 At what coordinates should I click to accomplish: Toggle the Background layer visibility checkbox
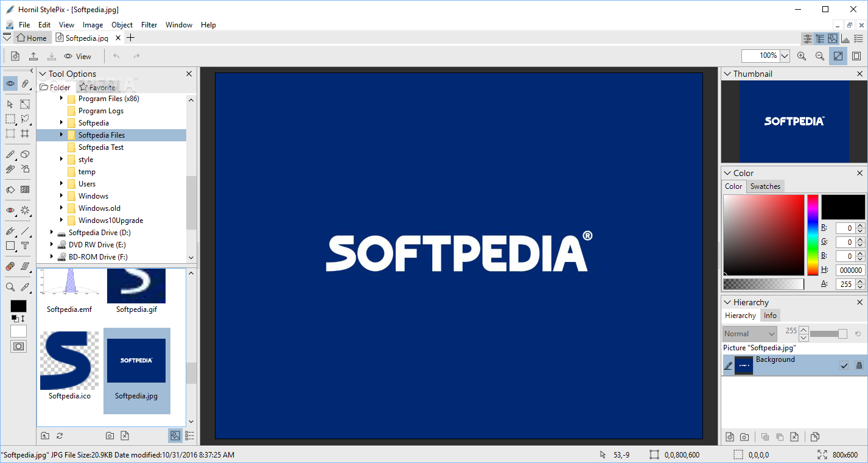coord(844,366)
